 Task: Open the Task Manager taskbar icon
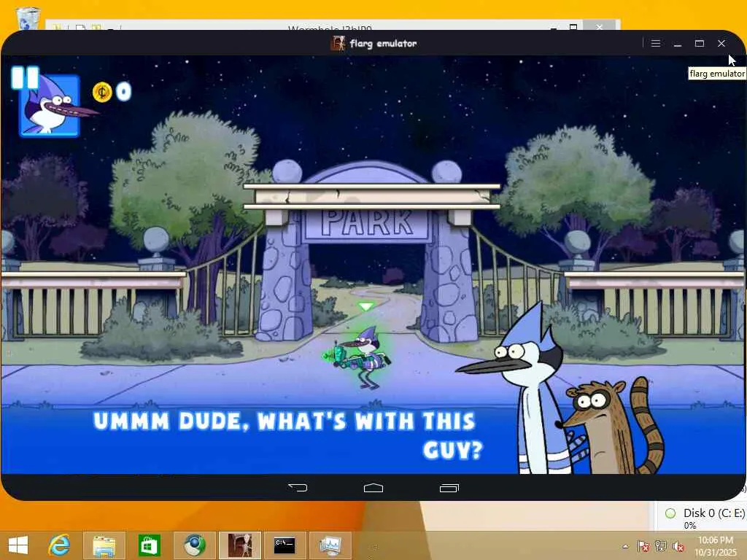click(330, 545)
